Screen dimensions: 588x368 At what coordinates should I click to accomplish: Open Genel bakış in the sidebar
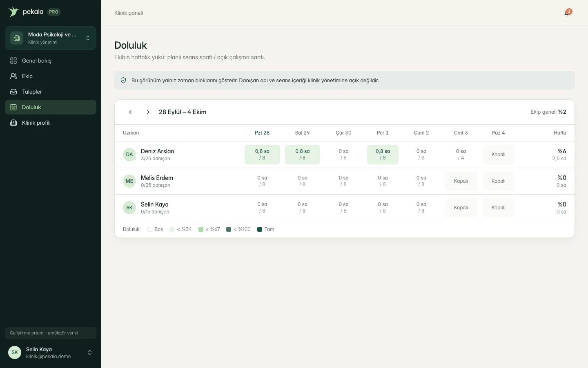51,61
